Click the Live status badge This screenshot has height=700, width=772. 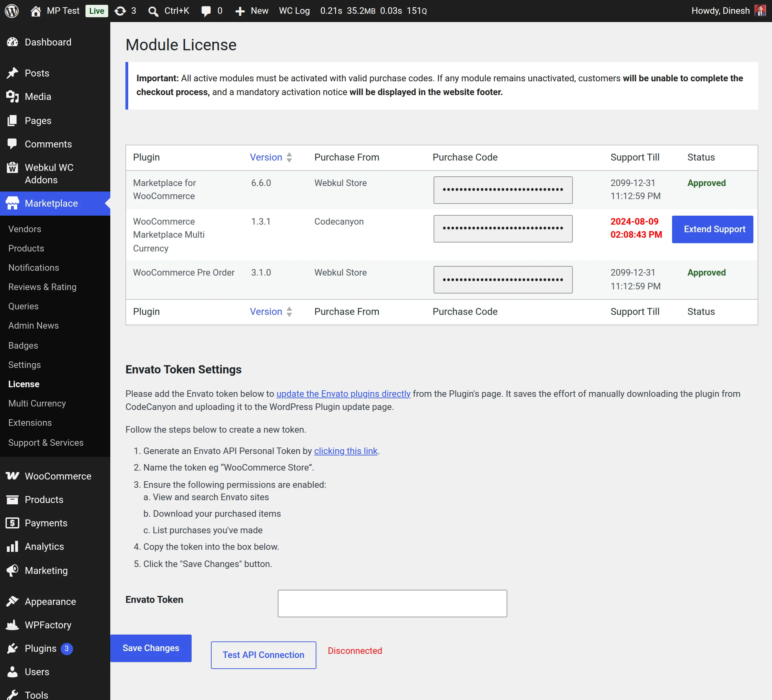96,11
